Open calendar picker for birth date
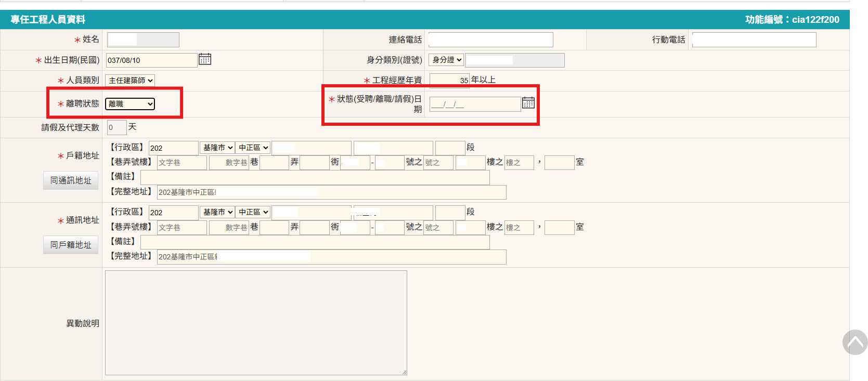 [x=205, y=59]
